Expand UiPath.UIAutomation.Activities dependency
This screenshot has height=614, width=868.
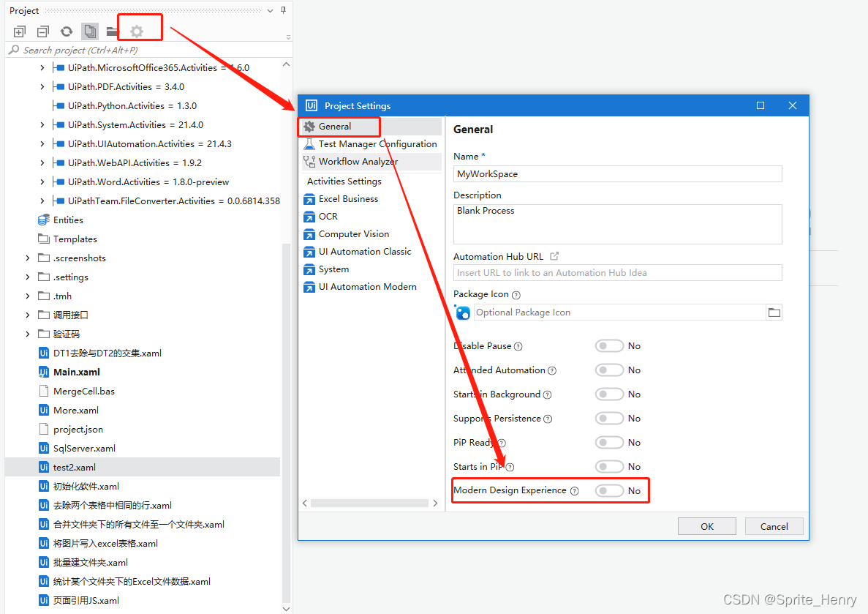[x=42, y=143]
